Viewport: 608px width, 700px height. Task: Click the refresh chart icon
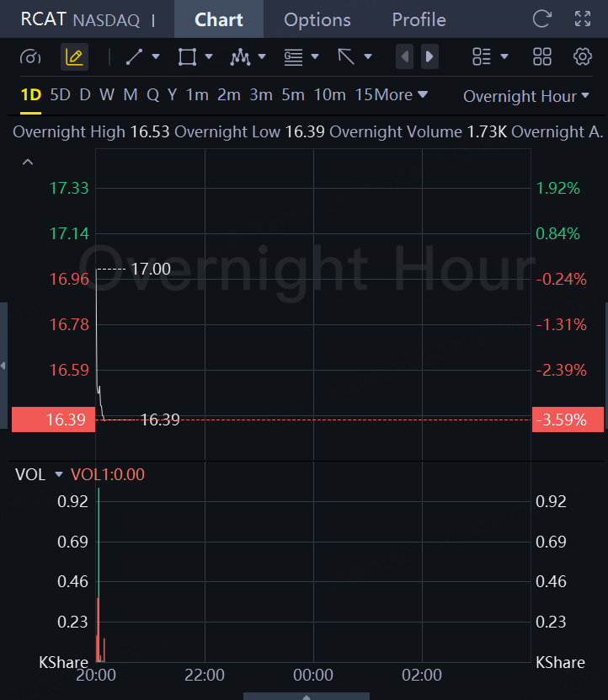(543, 19)
